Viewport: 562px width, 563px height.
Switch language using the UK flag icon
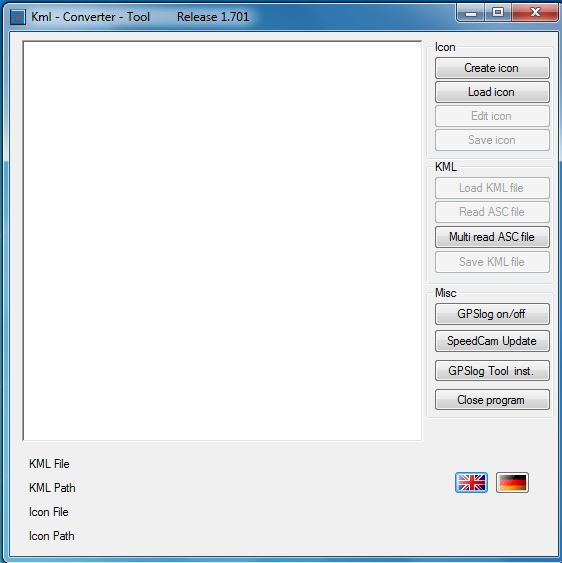pyautogui.click(x=471, y=482)
